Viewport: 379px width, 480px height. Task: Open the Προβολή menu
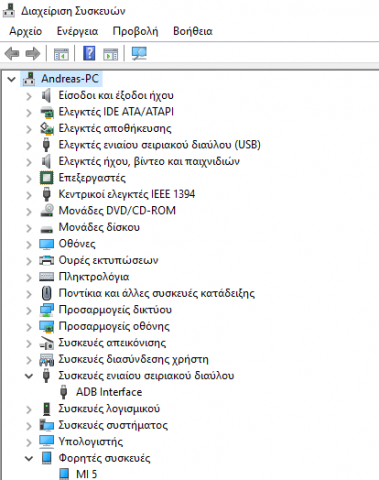[x=135, y=31]
